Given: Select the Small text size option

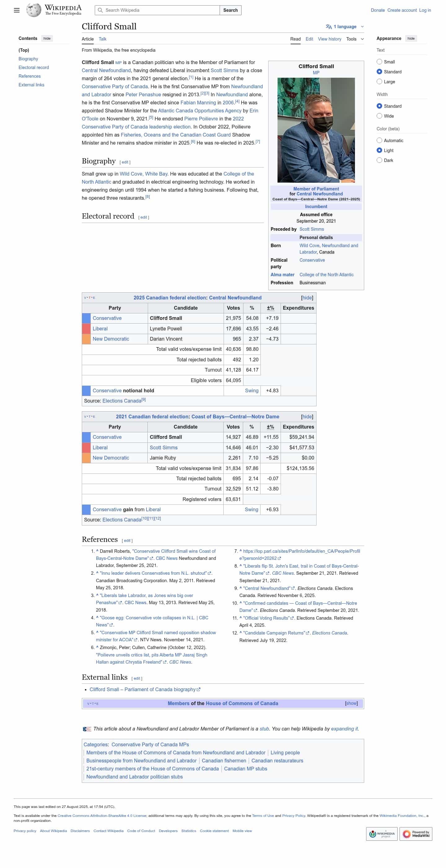Looking at the screenshot, I should pyautogui.click(x=379, y=62).
